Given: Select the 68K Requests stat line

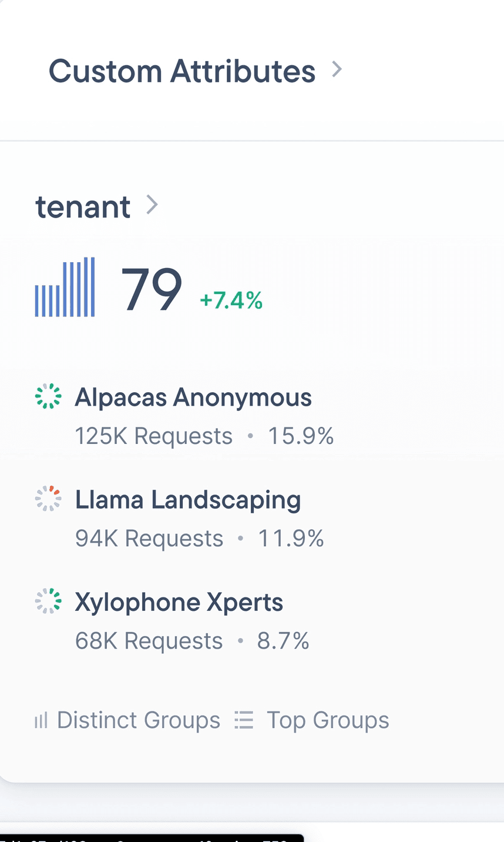Looking at the screenshot, I should click(x=192, y=641).
